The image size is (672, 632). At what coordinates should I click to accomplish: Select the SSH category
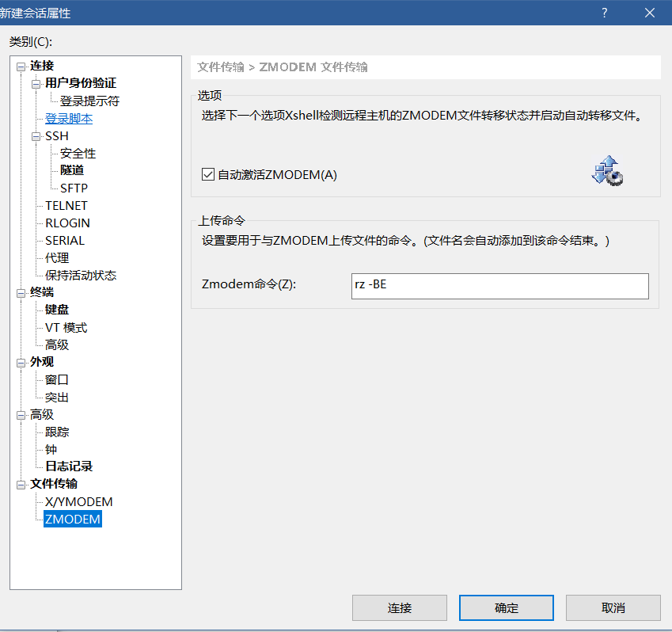56,136
